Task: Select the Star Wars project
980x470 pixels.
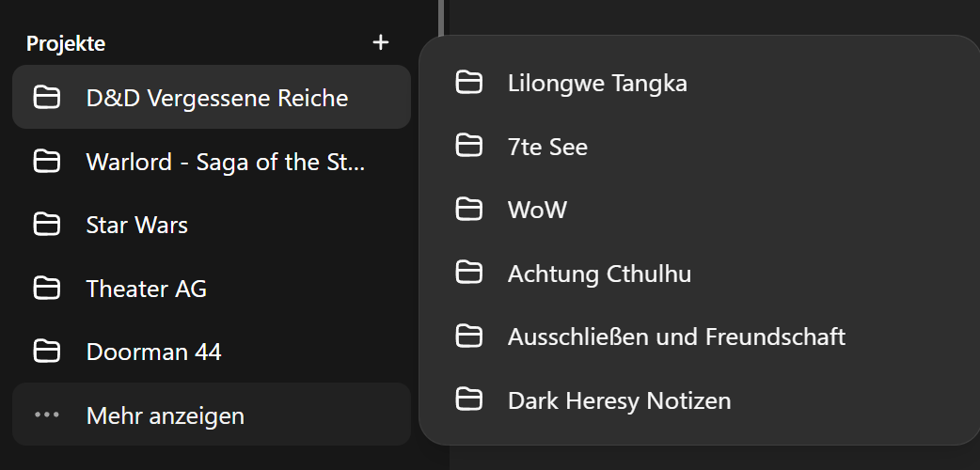Action: pos(212,225)
